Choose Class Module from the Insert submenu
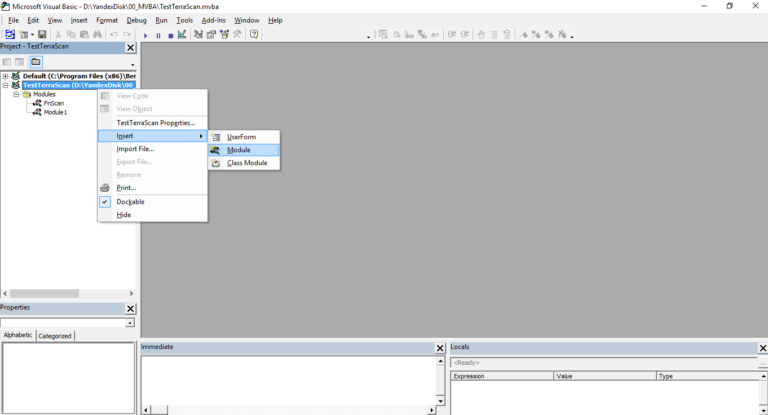 coord(246,163)
